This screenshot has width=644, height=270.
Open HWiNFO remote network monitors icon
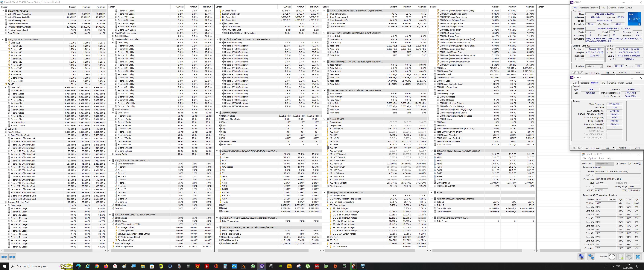tap(591, 257)
